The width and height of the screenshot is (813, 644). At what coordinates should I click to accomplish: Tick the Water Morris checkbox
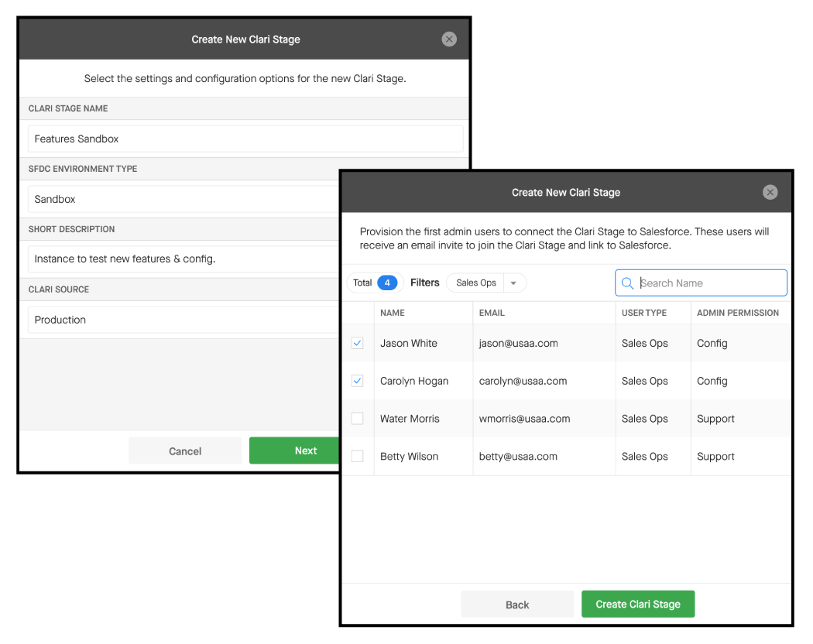(357, 419)
